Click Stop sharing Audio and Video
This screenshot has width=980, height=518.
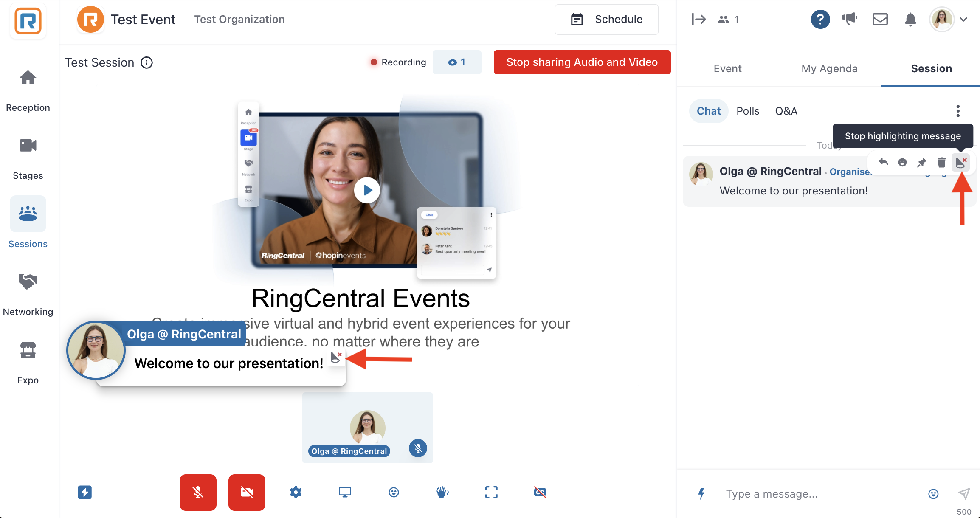pos(582,62)
